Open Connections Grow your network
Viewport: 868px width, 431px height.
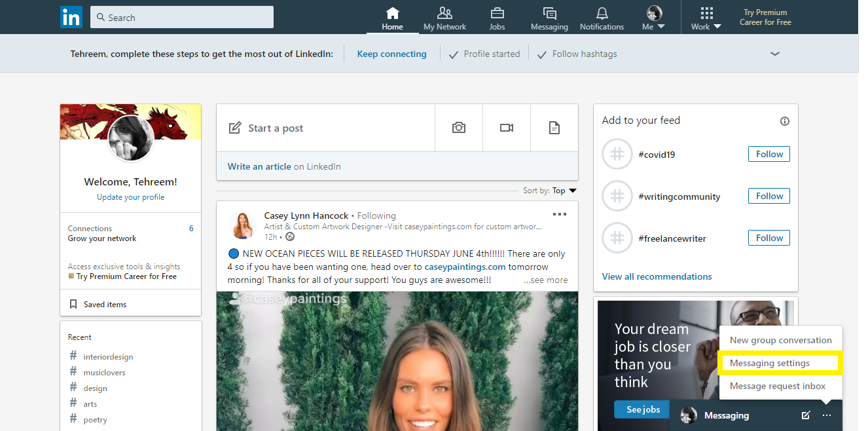pyautogui.click(x=130, y=233)
